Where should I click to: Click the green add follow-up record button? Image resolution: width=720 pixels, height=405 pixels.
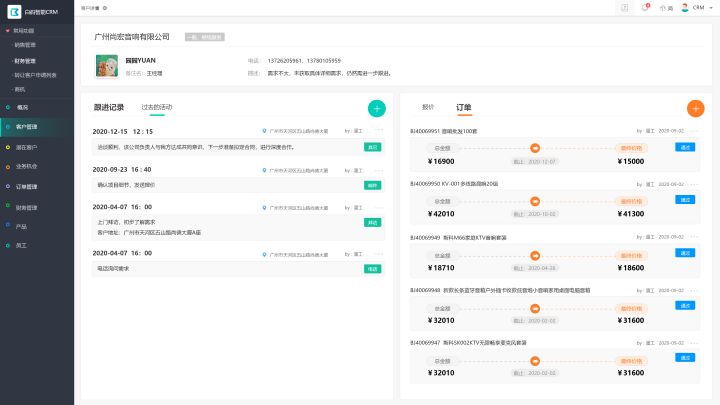(x=376, y=108)
